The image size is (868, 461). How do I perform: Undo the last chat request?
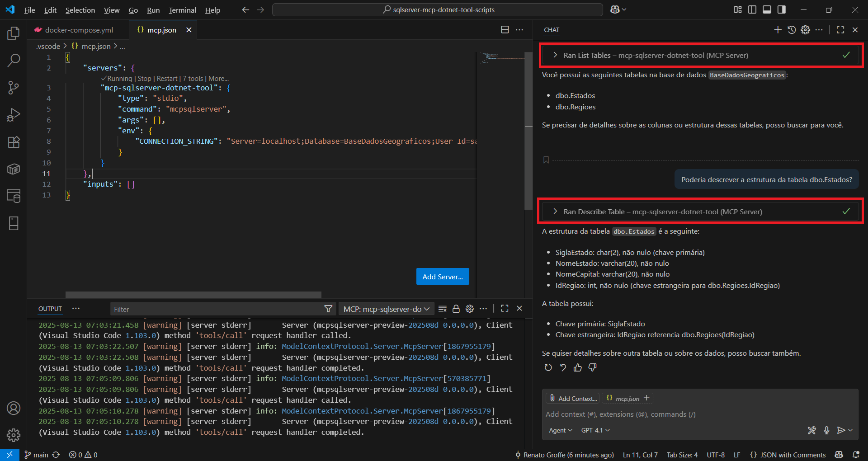coord(563,367)
